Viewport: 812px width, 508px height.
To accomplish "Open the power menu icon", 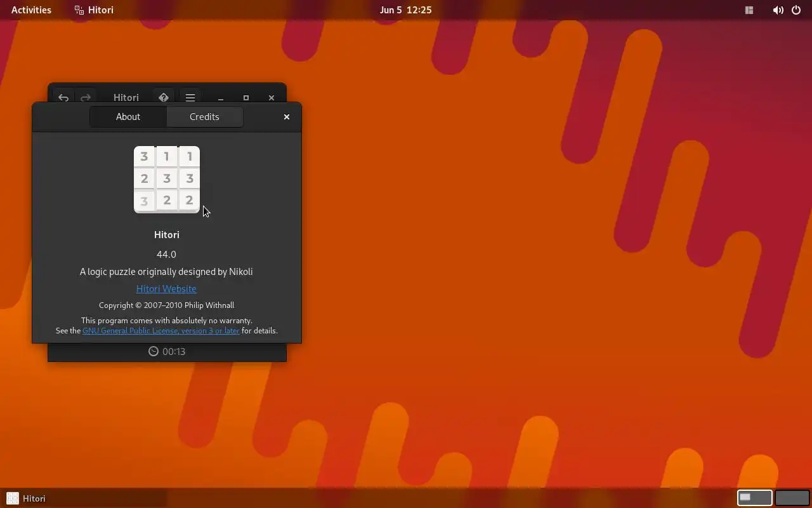I will click(796, 10).
